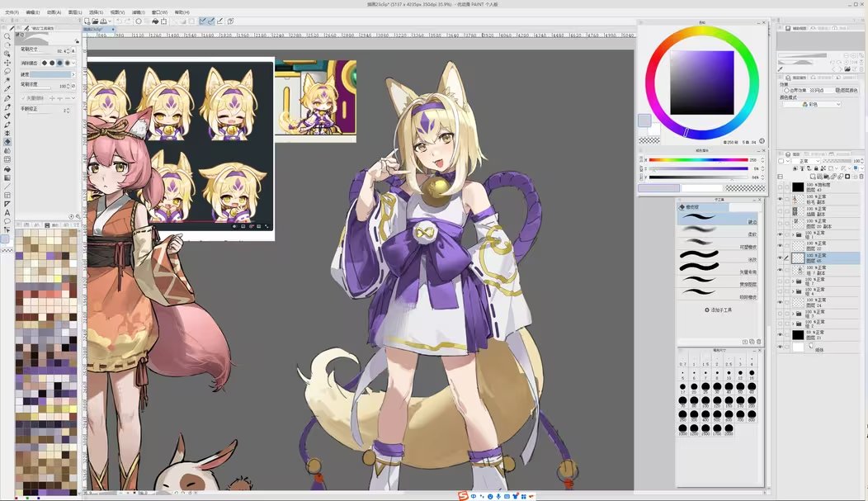Click the Create Layer Mask icon

847,177
